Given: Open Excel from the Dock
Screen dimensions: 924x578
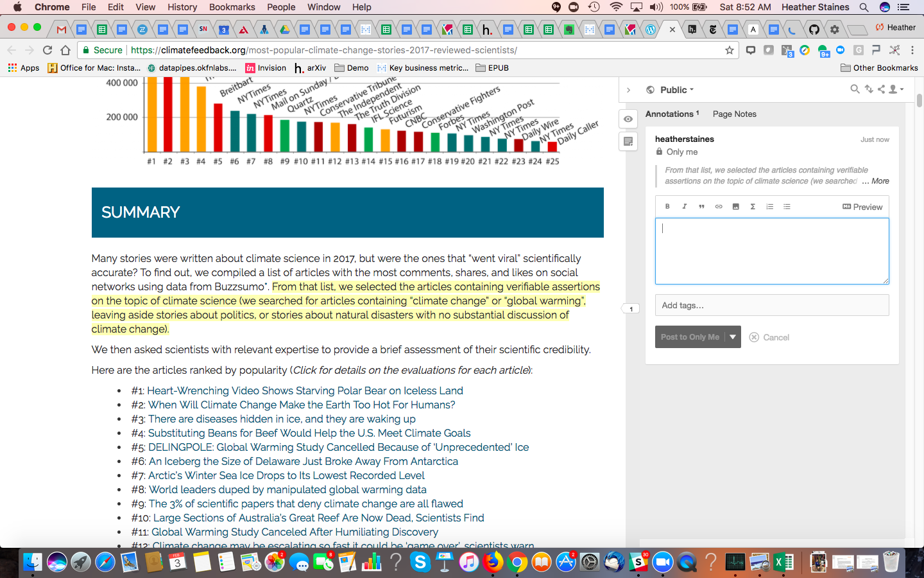Looking at the screenshot, I should (x=783, y=563).
